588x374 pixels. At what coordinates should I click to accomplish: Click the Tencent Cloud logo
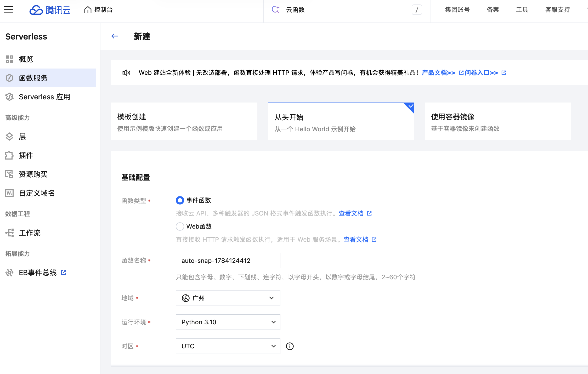pyautogui.click(x=50, y=10)
